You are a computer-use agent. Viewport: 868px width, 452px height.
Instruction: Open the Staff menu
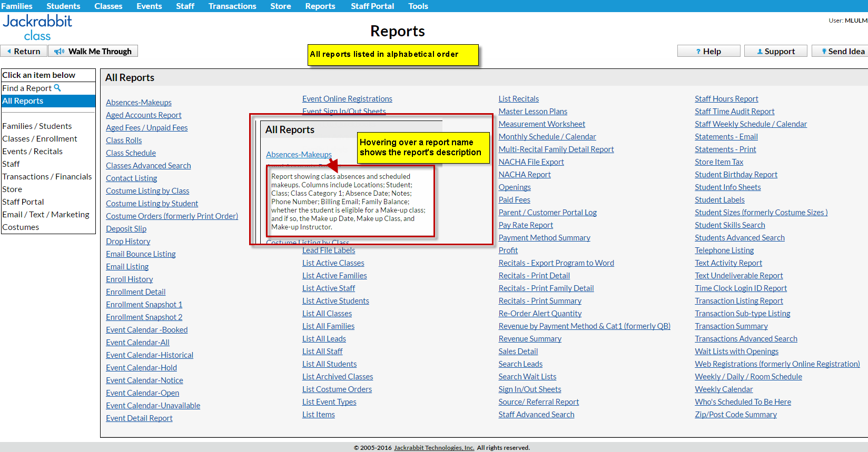185,6
